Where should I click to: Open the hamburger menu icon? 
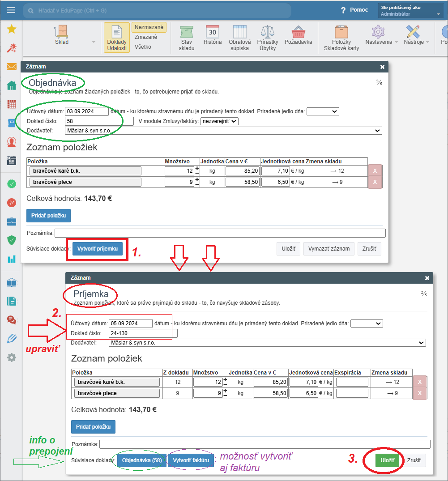pos(11,10)
